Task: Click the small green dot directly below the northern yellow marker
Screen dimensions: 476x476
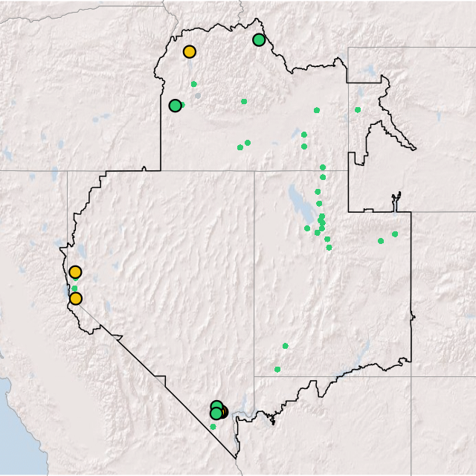Action: 194,84
